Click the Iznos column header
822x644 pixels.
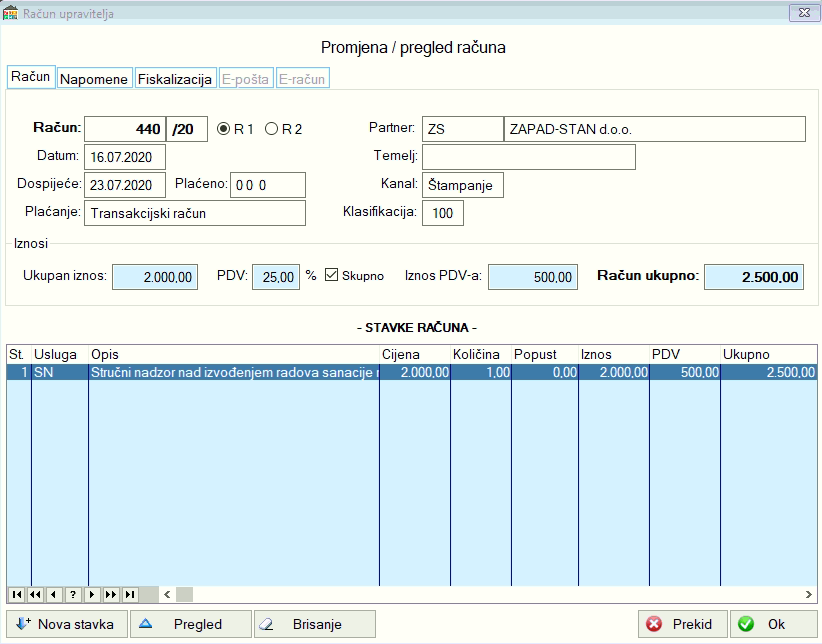tap(614, 355)
